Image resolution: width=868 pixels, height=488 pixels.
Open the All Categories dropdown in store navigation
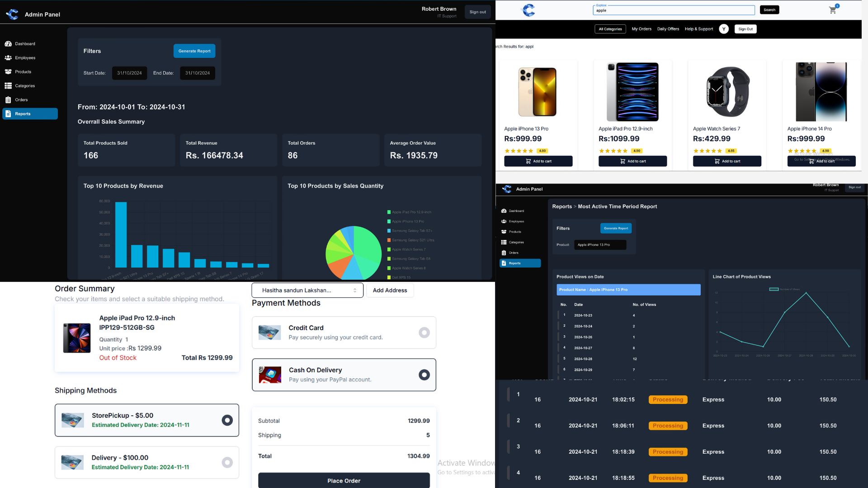click(x=610, y=29)
